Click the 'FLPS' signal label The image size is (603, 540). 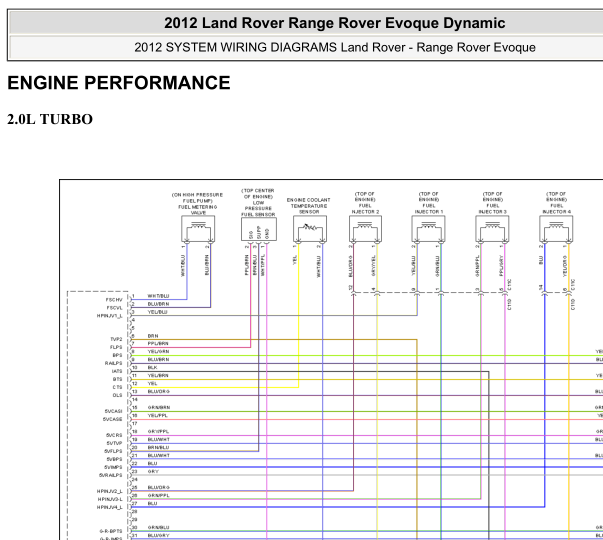click(116, 348)
